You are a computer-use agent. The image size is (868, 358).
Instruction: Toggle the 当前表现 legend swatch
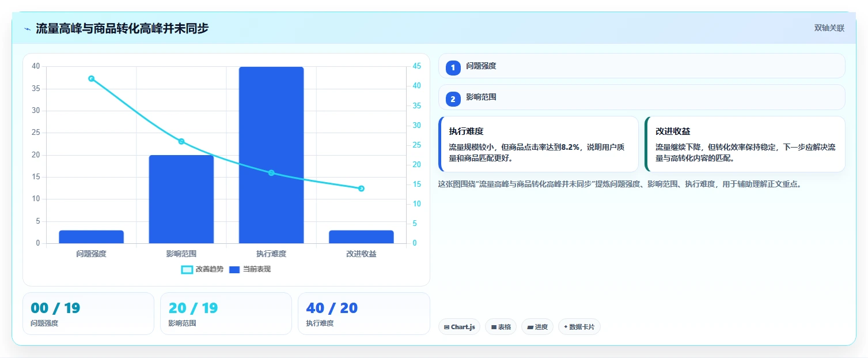point(234,270)
